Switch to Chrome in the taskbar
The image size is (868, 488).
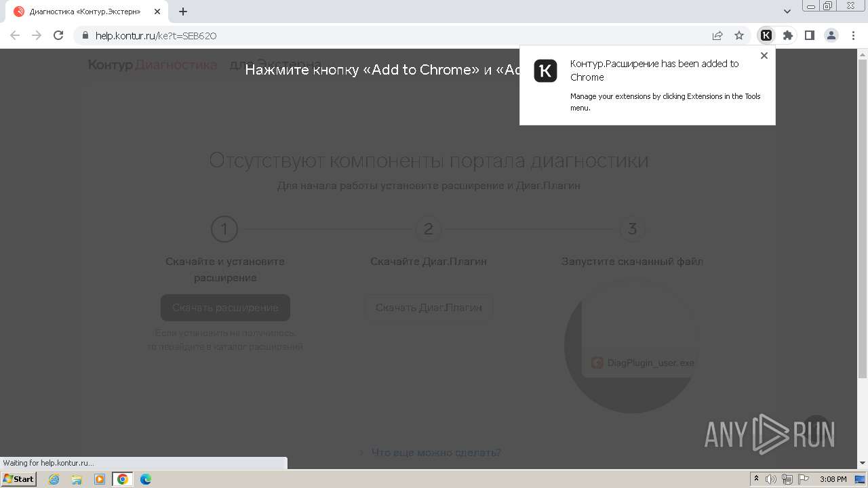(x=123, y=479)
